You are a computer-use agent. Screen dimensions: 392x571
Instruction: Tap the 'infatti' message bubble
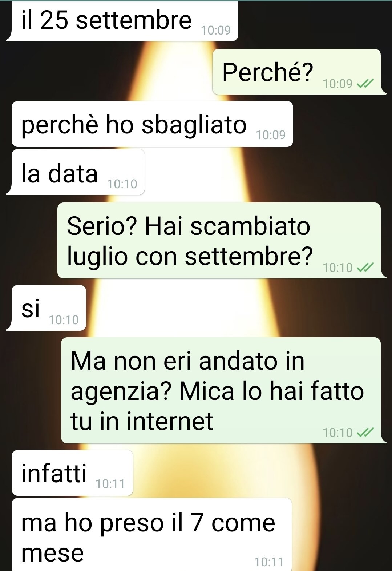pos(72,473)
